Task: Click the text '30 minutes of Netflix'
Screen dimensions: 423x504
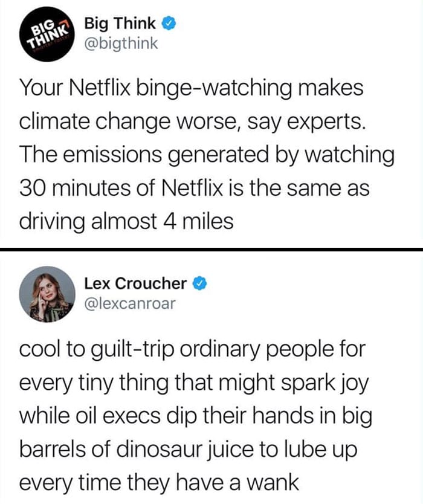Action: [121, 188]
